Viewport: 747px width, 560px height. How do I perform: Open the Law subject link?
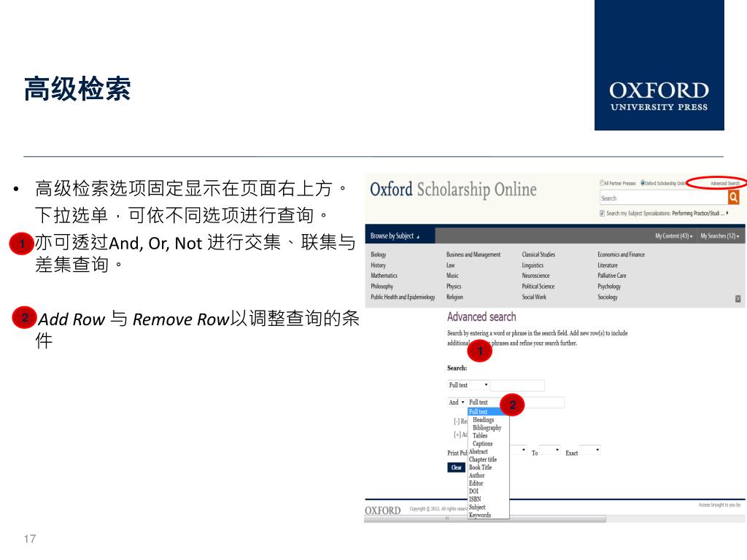(450, 265)
